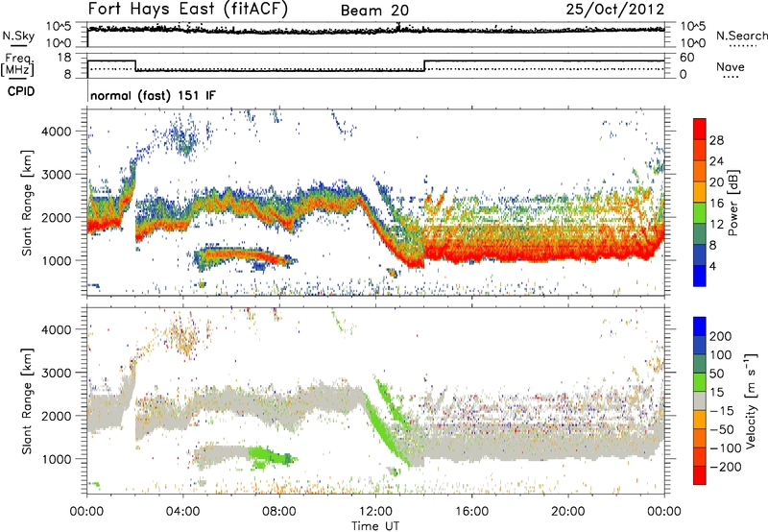The image size is (768, 532).
Task: Click the 'Fort Hays East (fitACF)' title
Action: (188, 9)
